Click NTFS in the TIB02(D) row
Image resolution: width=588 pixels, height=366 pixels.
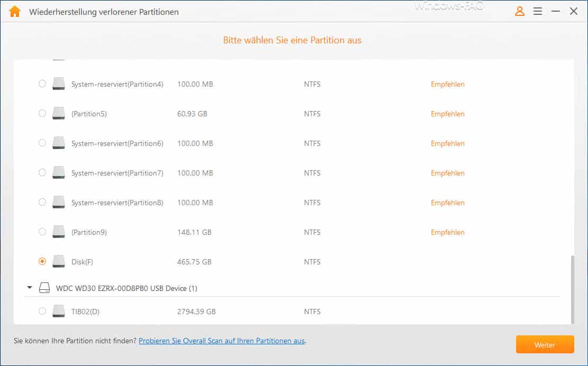pyautogui.click(x=312, y=311)
